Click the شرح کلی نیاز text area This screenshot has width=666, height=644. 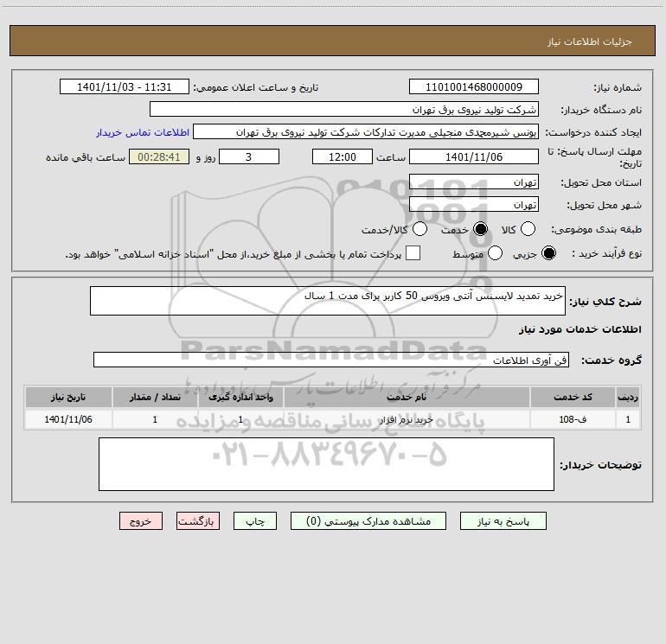pos(328,301)
